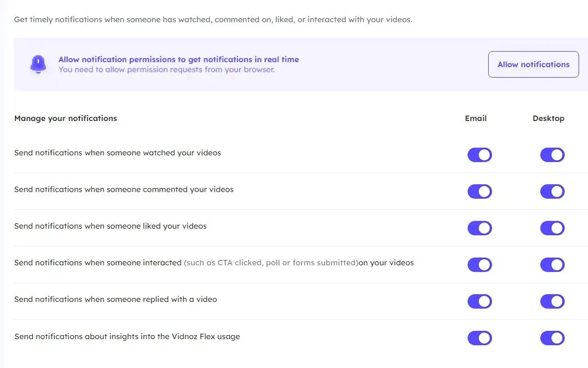Screen dimensions: 588x368
Task: Toggle desktop notifications for Vidnoz Flex insights
Action: (552, 338)
